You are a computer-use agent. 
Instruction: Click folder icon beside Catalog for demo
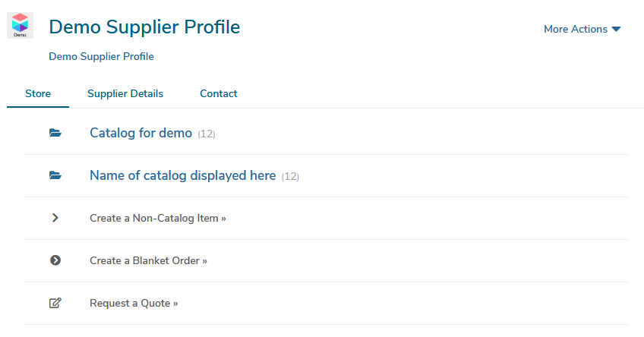click(x=55, y=133)
